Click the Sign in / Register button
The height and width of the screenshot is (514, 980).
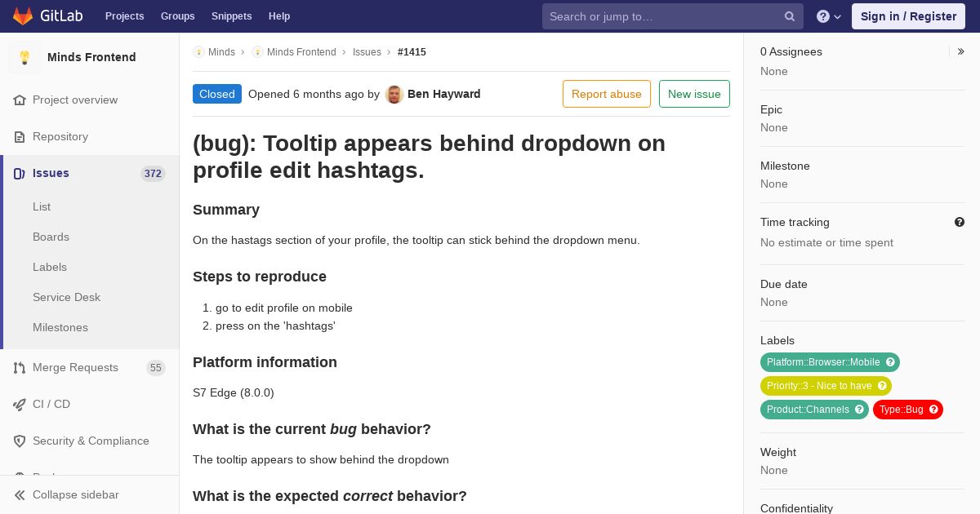(908, 16)
